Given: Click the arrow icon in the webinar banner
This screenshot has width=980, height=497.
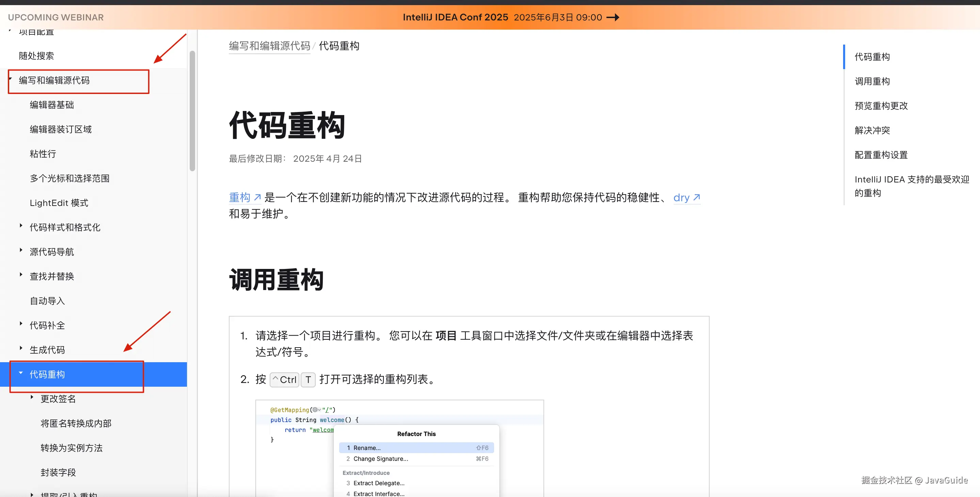Looking at the screenshot, I should pos(614,17).
